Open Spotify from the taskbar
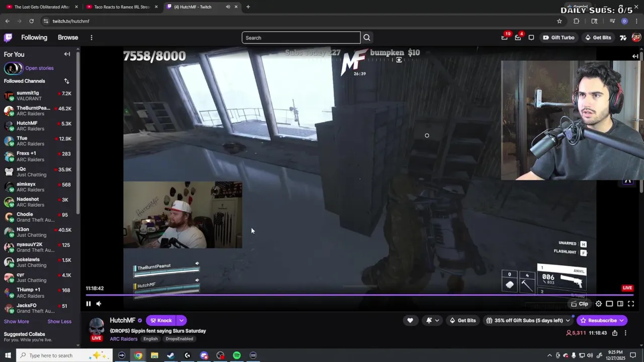Screen dimensions: 644x362 click(x=236, y=355)
